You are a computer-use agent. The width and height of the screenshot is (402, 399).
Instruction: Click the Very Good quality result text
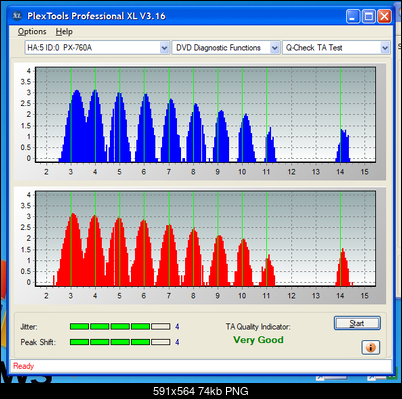coord(258,340)
